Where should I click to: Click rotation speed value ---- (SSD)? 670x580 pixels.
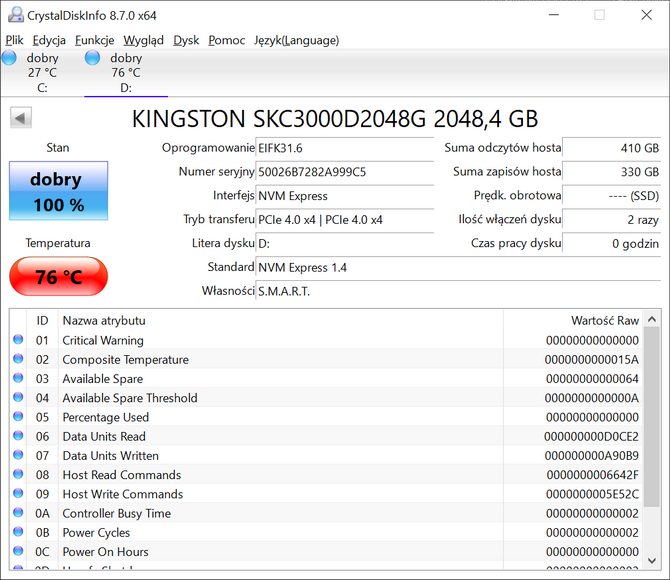coord(611,196)
